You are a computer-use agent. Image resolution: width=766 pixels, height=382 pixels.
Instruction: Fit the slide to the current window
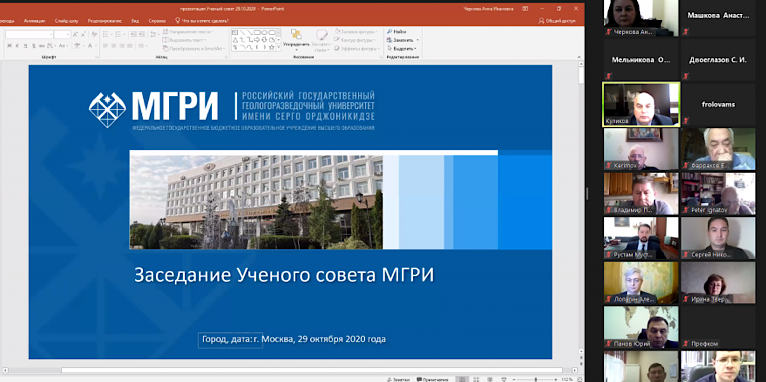click(580, 379)
